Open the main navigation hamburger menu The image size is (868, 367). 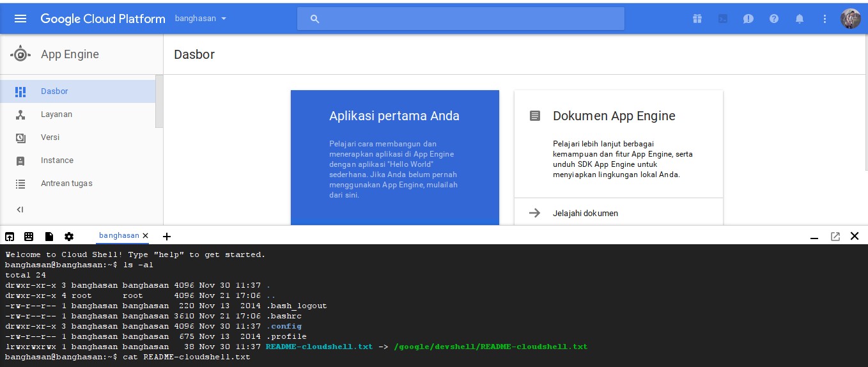click(20, 19)
